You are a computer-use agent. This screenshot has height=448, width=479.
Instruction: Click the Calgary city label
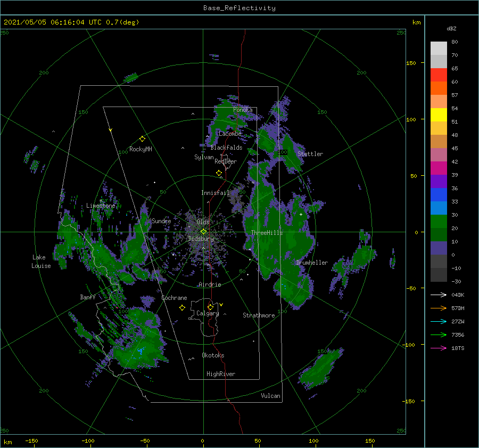coord(208,313)
